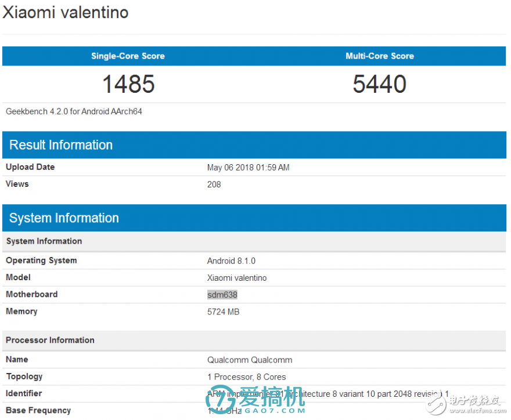The image size is (511, 420).
Task: Click the Xiaomi valentino page title
Action: click(66, 13)
